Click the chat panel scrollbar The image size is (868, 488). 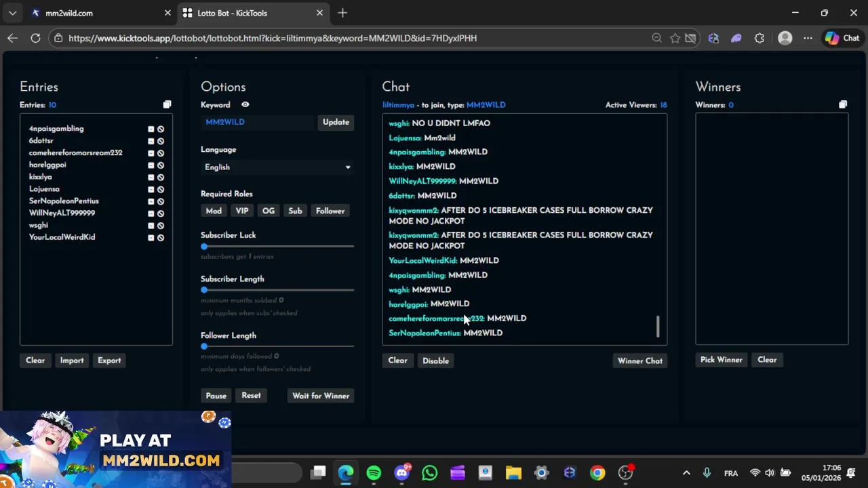658,326
